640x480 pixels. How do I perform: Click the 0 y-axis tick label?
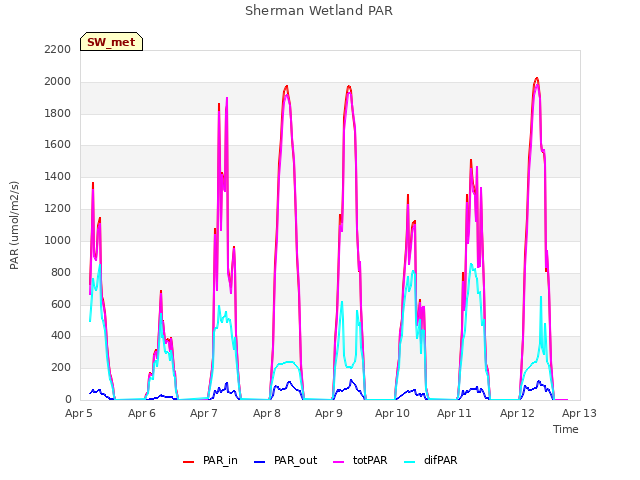click(68, 399)
